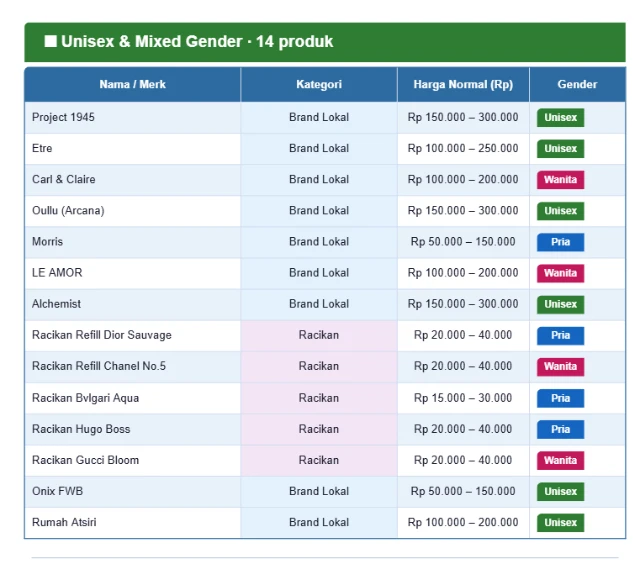Click the price cell for Alchemist
Image resolution: width=640 pixels, height=564 pixels.
pos(463,304)
